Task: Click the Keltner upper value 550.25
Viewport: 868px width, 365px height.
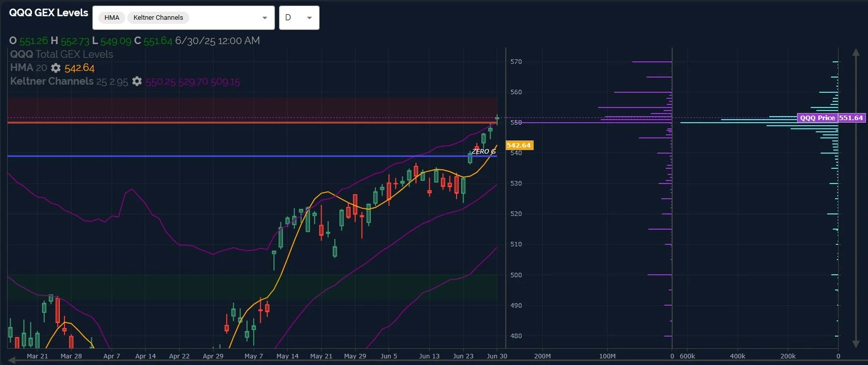Action: [x=161, y=82]
